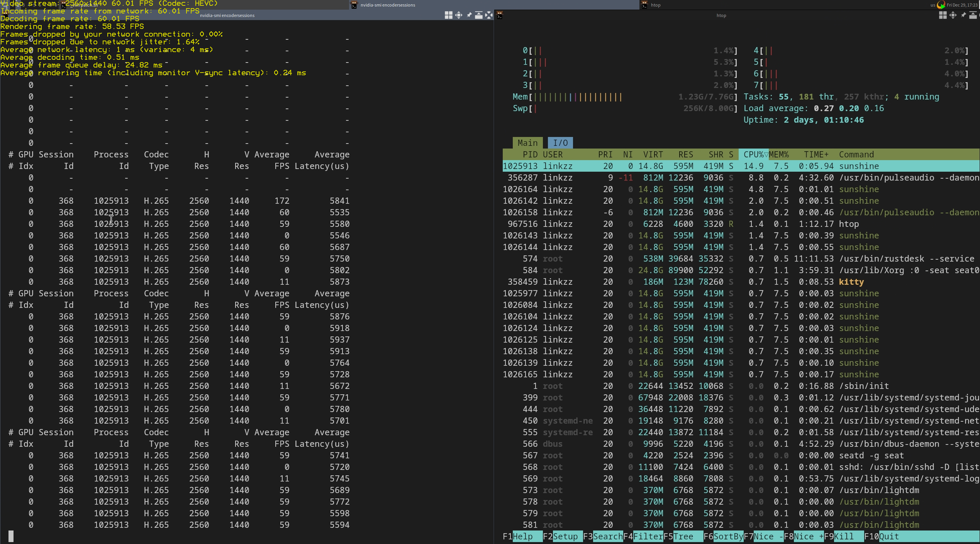
Task: Open F6 SortBy menu in htop
Action: [723, 536]
